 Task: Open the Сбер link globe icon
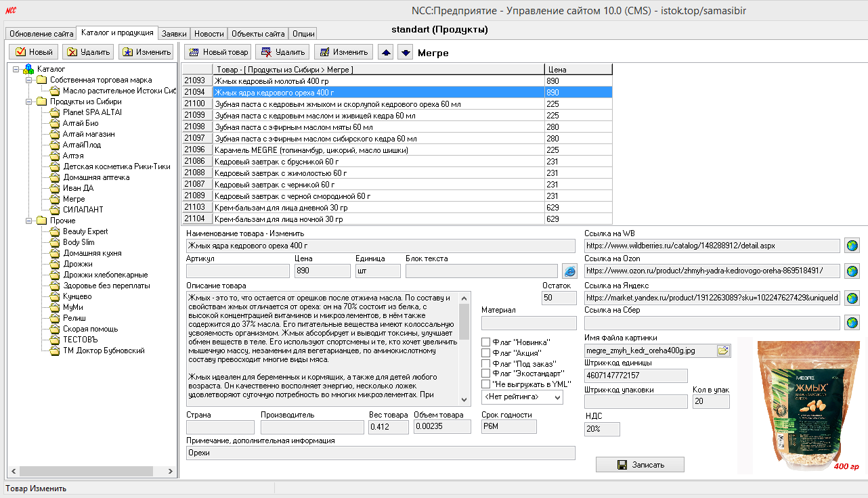point(852,323)
